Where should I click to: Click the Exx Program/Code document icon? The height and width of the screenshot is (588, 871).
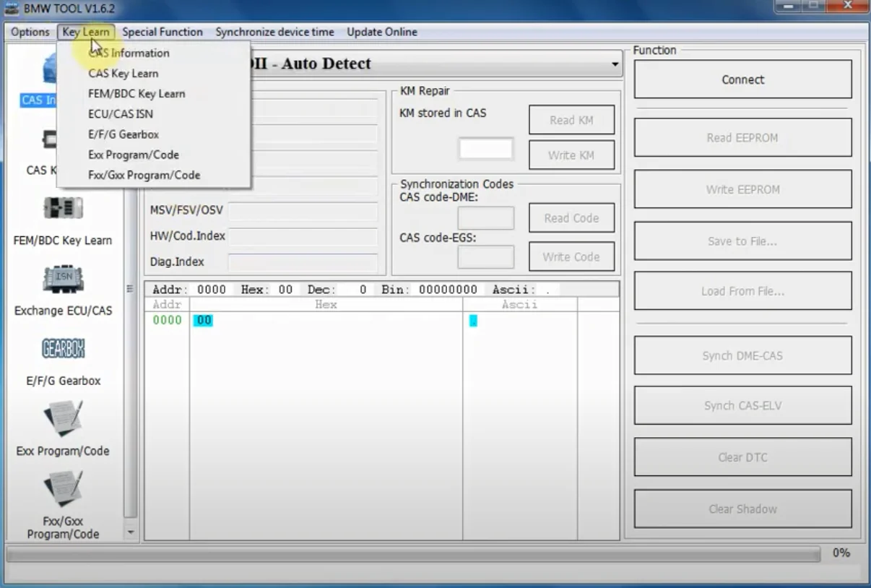[63, 418]
